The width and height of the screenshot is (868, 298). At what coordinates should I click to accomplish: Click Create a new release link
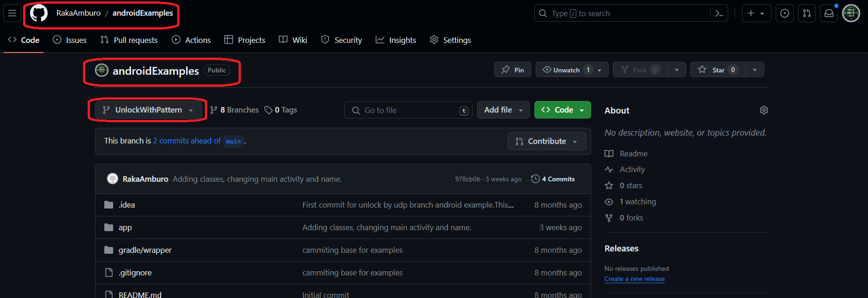point(635,279)
